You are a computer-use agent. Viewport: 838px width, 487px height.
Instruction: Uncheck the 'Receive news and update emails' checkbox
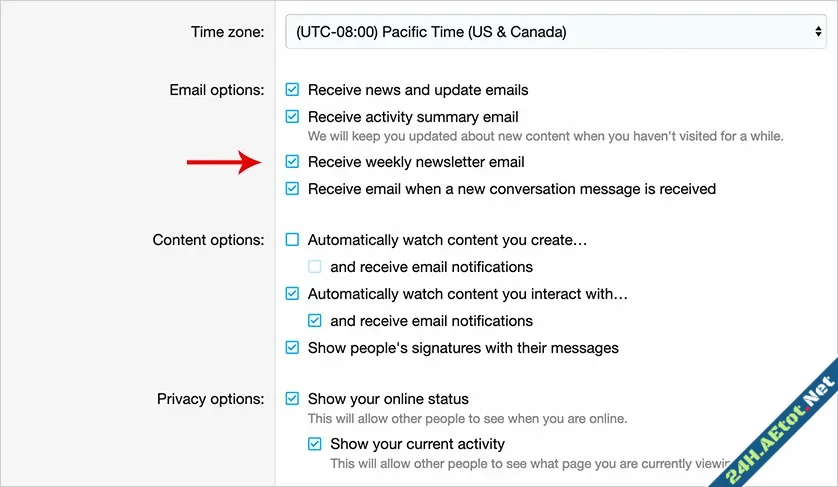click(292, 90)
